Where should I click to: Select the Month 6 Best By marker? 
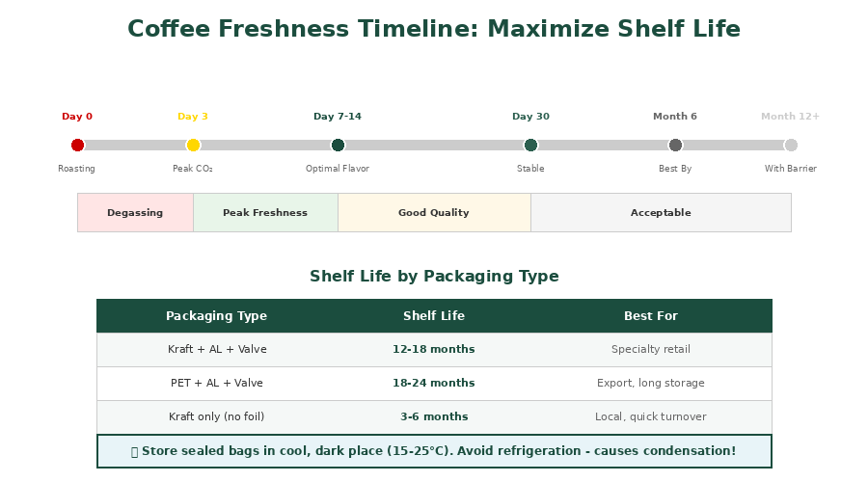(x=675, y=145)
